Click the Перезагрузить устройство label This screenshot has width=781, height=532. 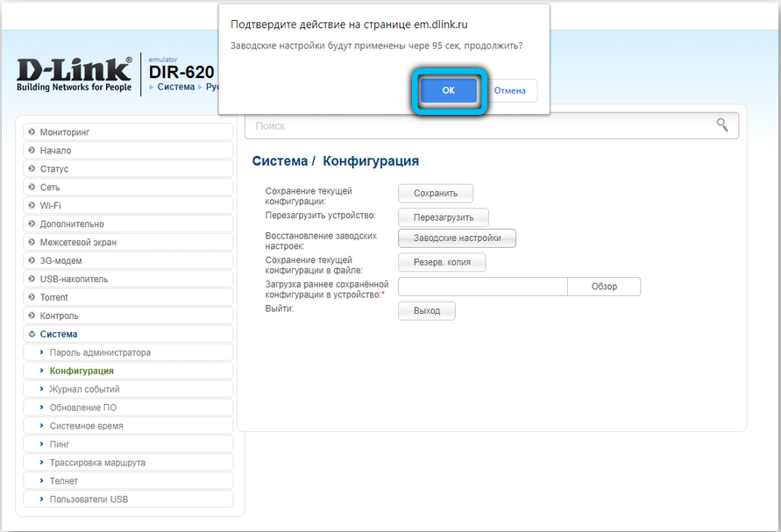(320, 216)
